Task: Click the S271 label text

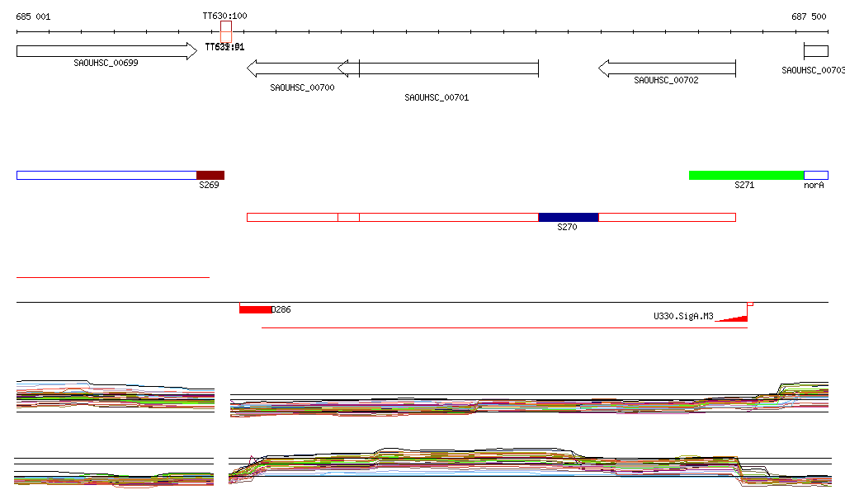Action: tap(744, 186)
